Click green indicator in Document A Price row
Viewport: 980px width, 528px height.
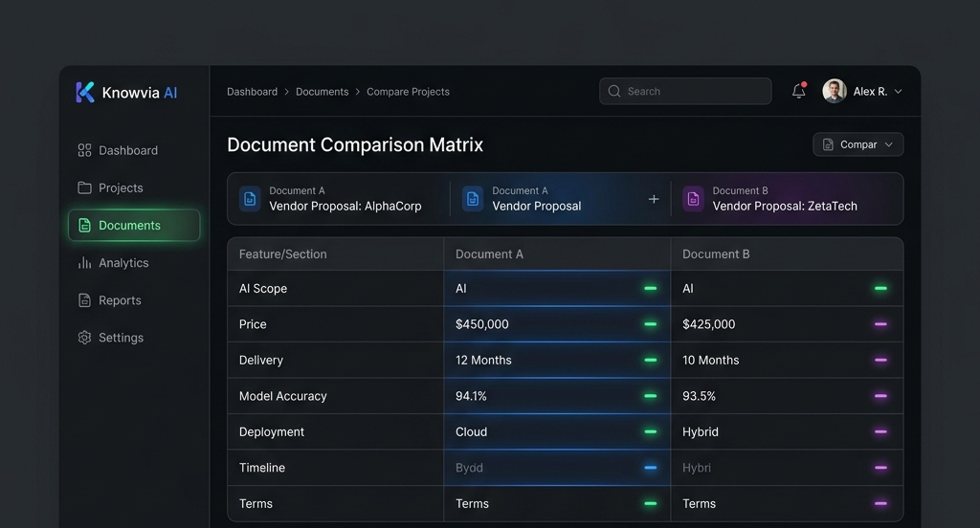(x=651, y=324)
